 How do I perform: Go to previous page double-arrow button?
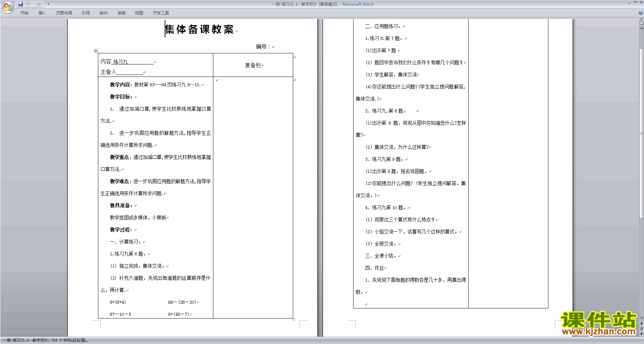tap(642, 323)
